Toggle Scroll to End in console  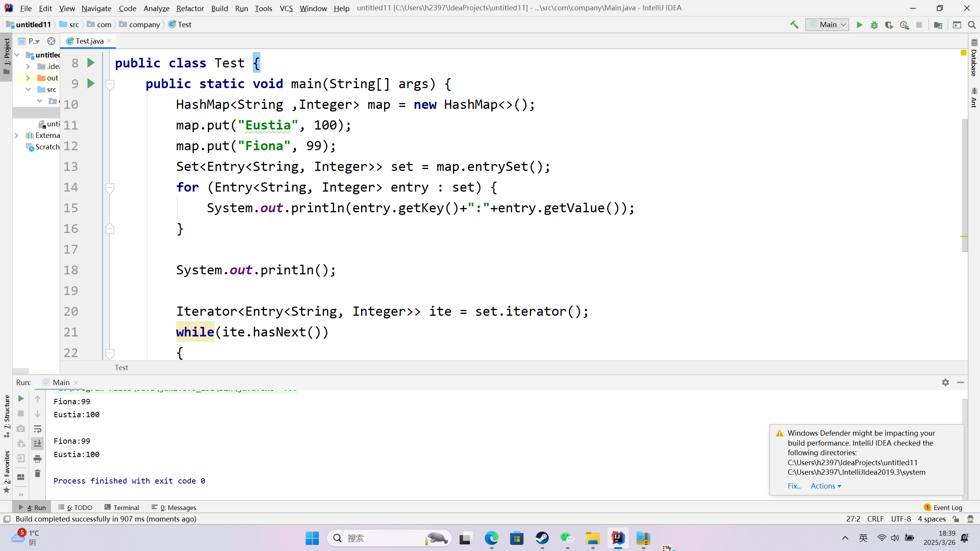click(x=38, y=443)
